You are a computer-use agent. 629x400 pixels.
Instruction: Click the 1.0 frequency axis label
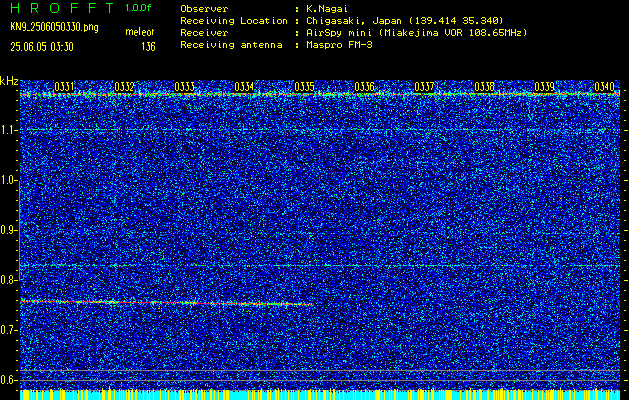pos(8,180)
